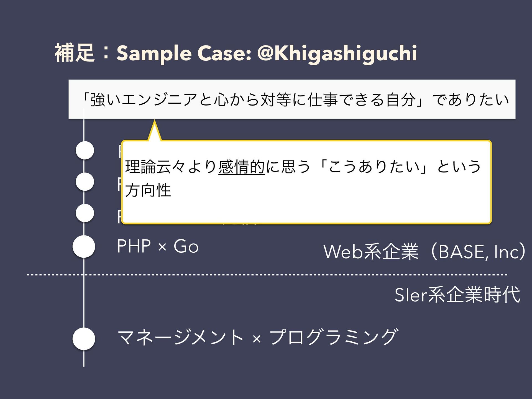This screenshot has width=532, height=399.
Task: Click the timeline circle beside PHP × Go
Action: point(84,246)
